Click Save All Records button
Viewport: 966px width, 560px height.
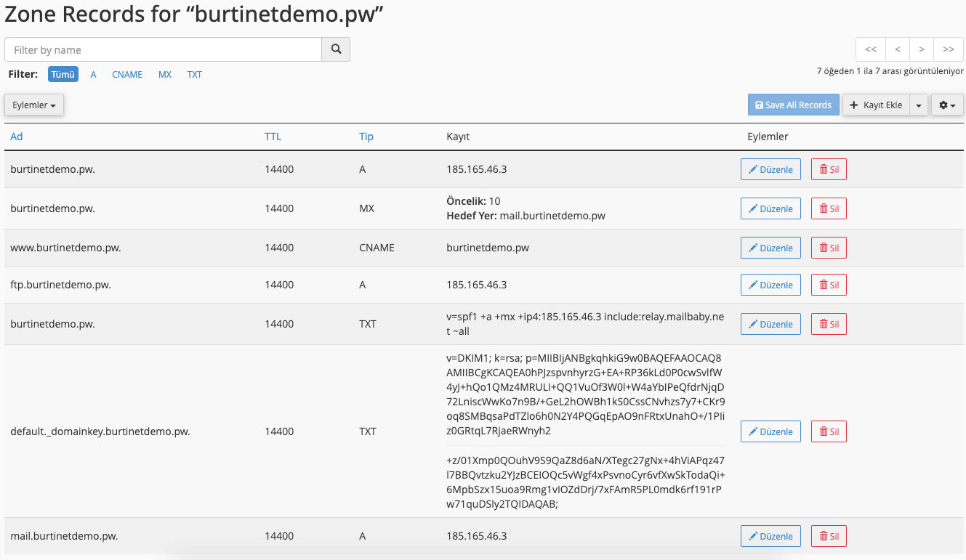tap(793, 105)
